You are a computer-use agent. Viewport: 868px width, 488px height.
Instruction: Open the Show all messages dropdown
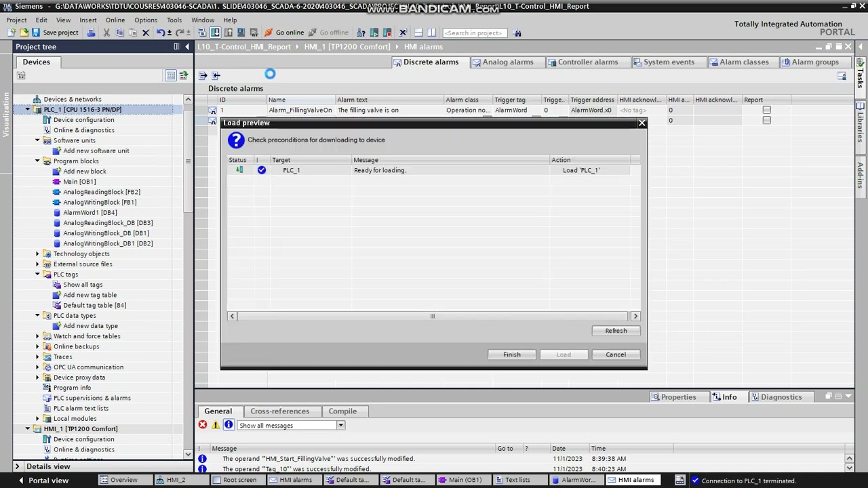point(340,426)
